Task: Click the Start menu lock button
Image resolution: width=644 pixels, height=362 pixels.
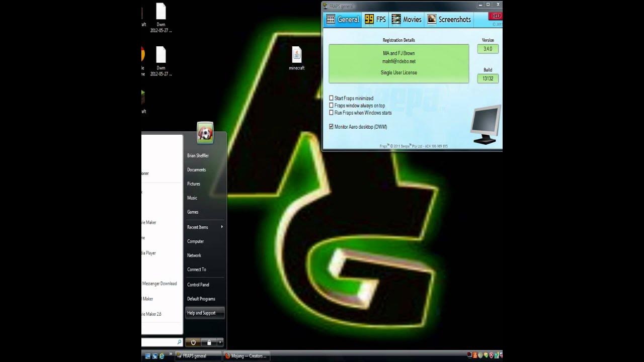Action: 209,342
